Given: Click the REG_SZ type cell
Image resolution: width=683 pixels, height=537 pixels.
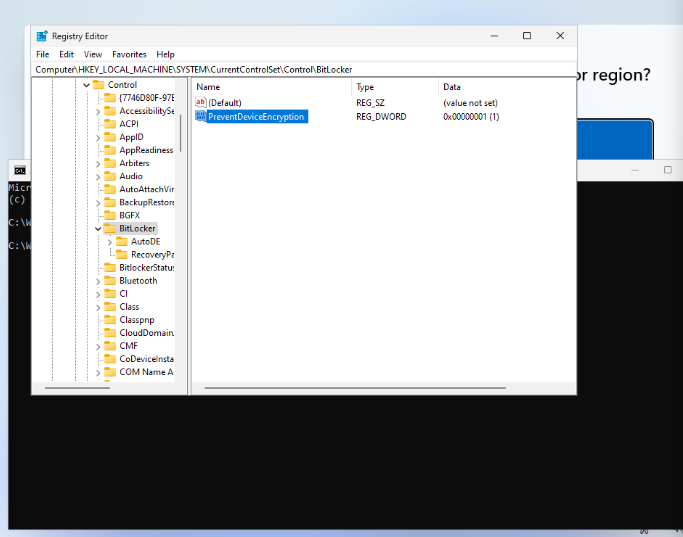Looking at the screenshot, I should (x=370, y=103).
